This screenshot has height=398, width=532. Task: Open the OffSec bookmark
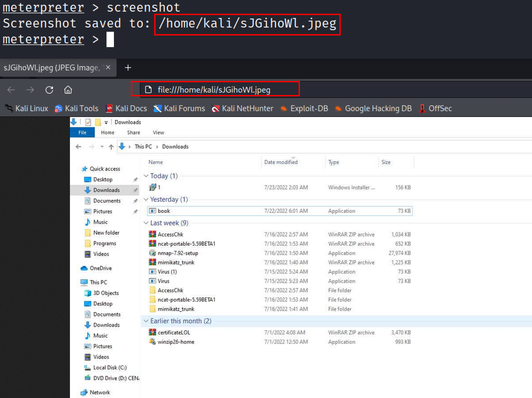435,108
